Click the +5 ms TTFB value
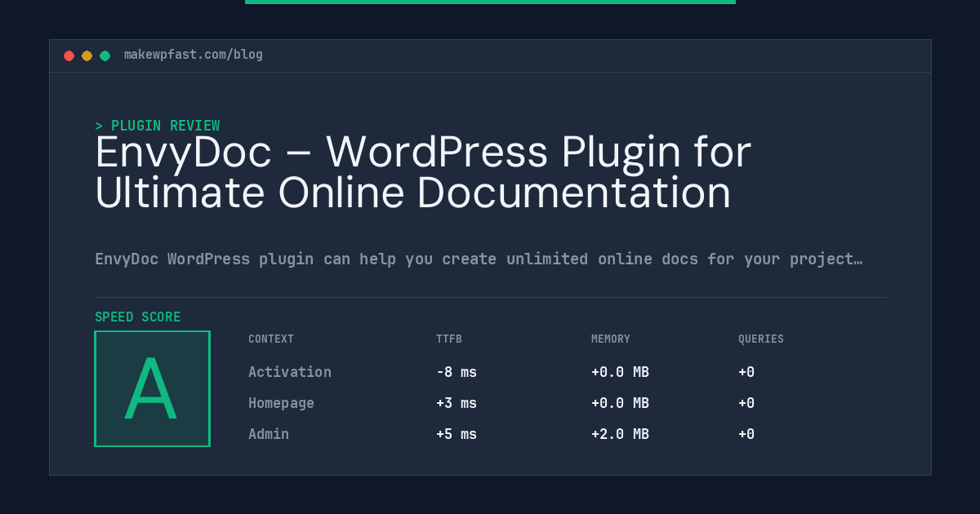 457,434
